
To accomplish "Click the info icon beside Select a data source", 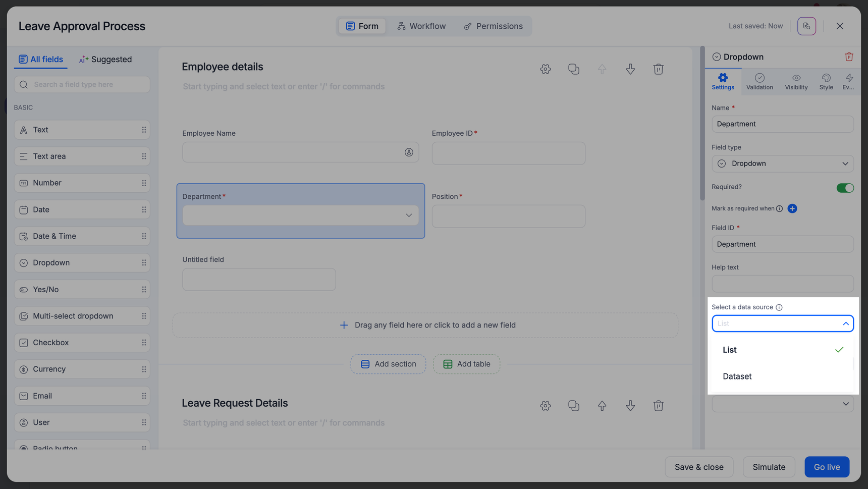I will tap(779, 307).
